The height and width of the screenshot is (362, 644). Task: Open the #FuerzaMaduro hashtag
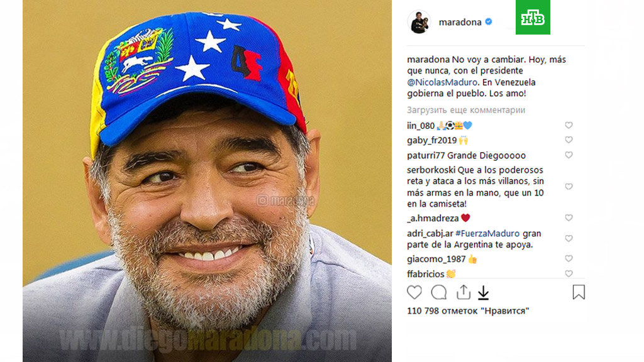click(x=487, y=234)
